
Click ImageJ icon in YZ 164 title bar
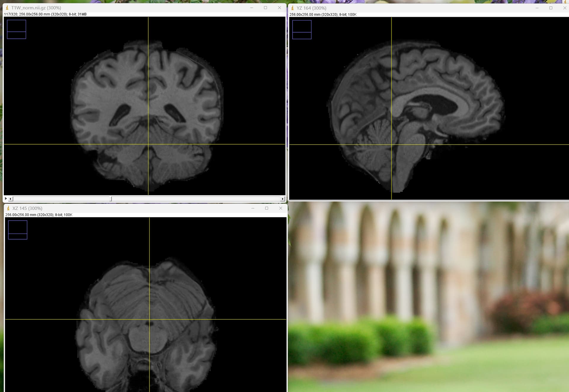point(293,8)
